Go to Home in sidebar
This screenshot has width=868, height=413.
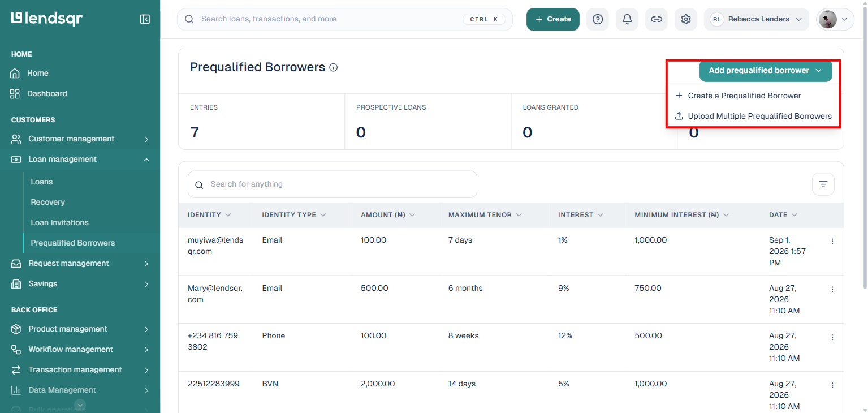[80, 74]
